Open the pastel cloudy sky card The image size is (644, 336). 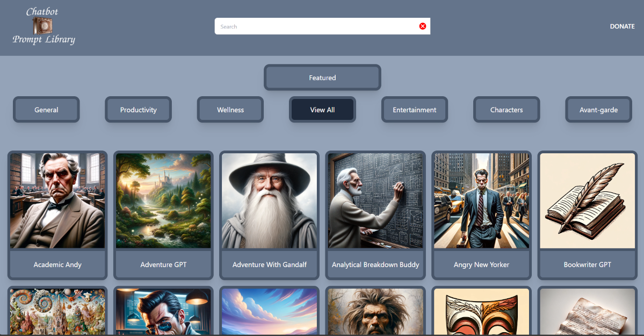pyautogui.click(x=270, y=311)
